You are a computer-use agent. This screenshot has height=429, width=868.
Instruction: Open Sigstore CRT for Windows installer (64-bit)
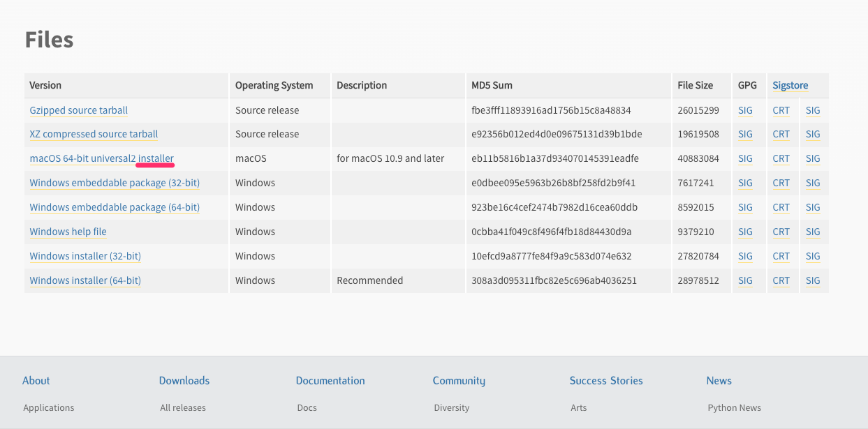pyautogui.click(x=781, y=280)
